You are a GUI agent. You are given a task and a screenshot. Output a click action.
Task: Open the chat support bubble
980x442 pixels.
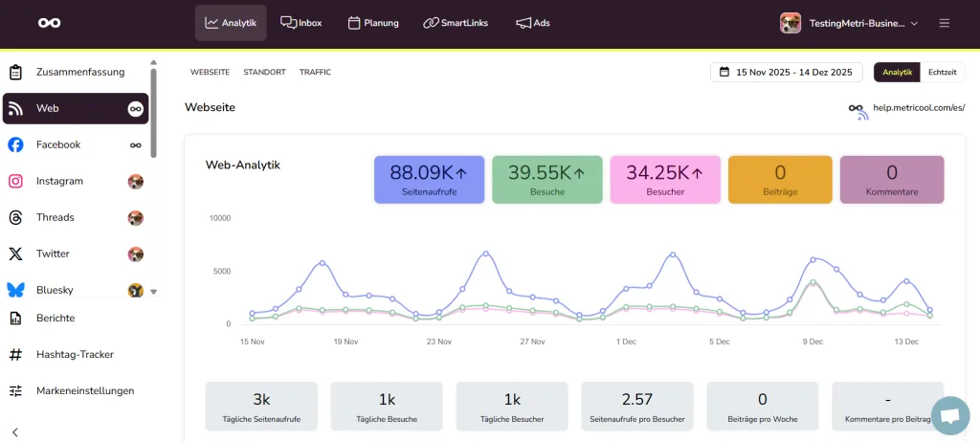(x=949, y=415)
